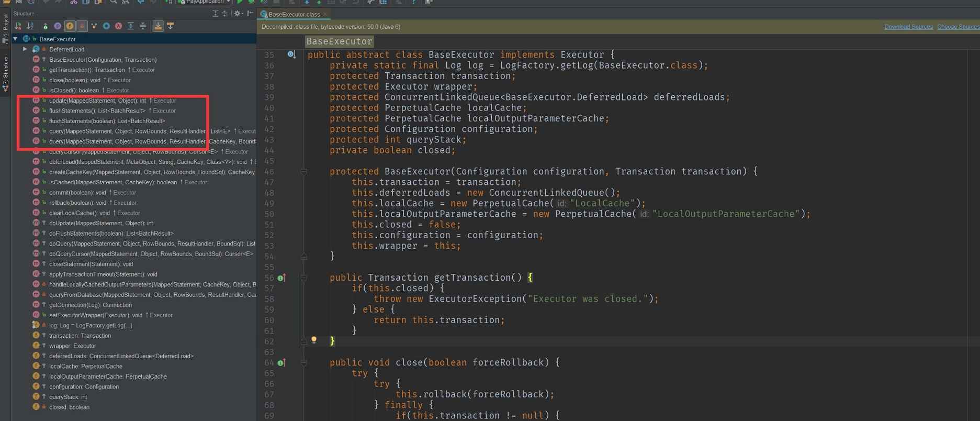
Task: Select BaseExecutor.class editor tab
Action: [x=294, y=14]
